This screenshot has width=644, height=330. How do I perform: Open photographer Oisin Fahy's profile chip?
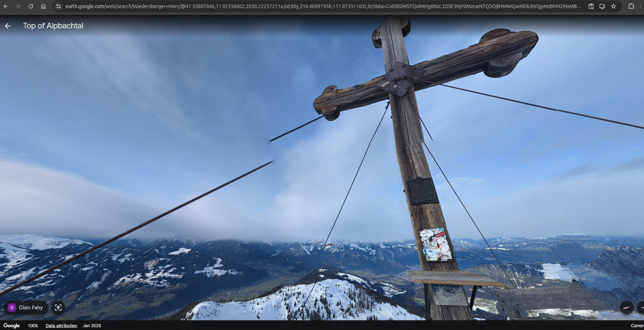click(x=26, y=308)
